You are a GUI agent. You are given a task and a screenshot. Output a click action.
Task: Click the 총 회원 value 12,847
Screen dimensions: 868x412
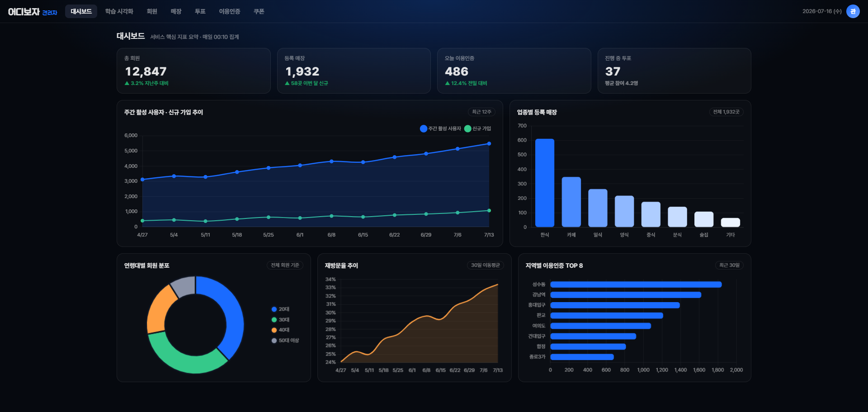click(x=146, y=71)
